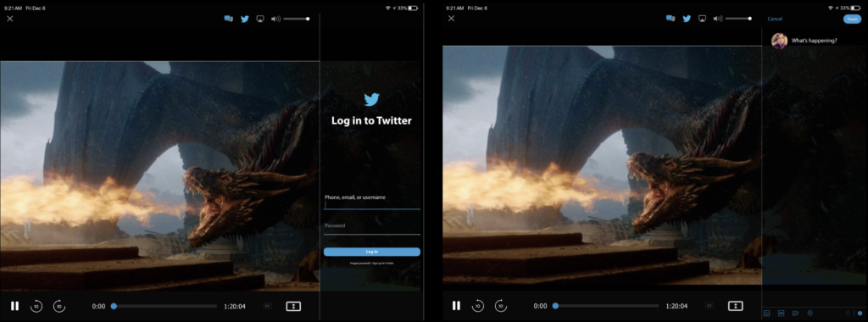The image size is (868, 322).
Task: Click Twitter bird icon on compose tweet screen toolbar
Action: point(687,19)
